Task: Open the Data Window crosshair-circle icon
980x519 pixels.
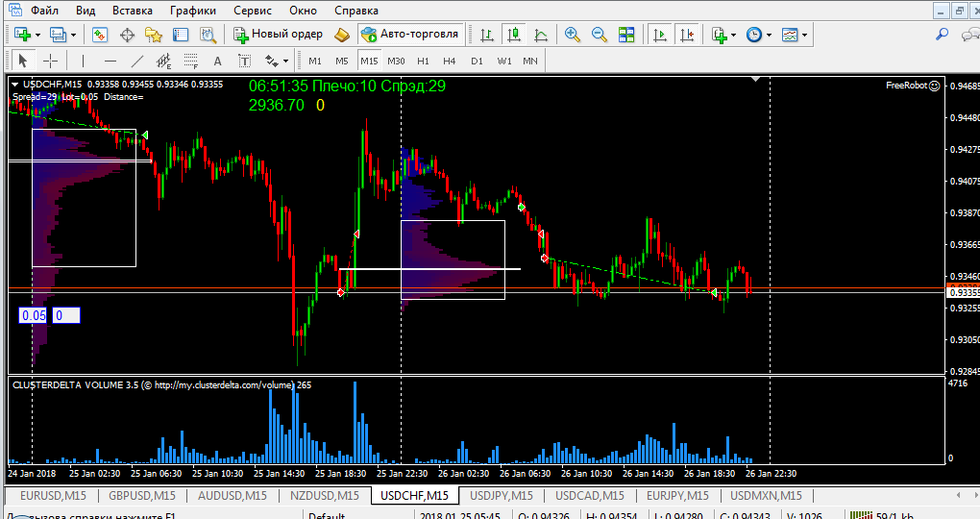Action: point(127,35)
